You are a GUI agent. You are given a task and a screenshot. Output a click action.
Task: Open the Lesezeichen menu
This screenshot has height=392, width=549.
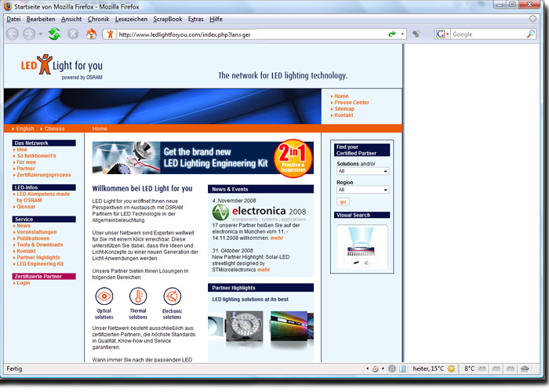pos(131,20)
